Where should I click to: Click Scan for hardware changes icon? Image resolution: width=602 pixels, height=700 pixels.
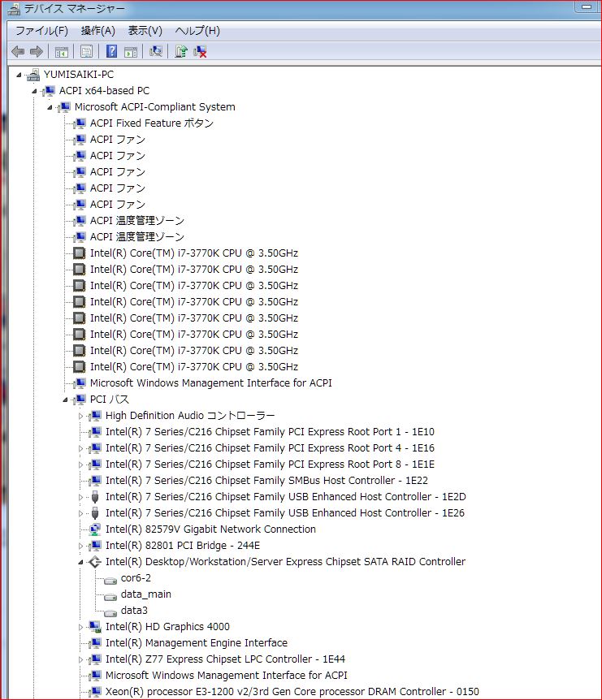(x=155, y=51)
